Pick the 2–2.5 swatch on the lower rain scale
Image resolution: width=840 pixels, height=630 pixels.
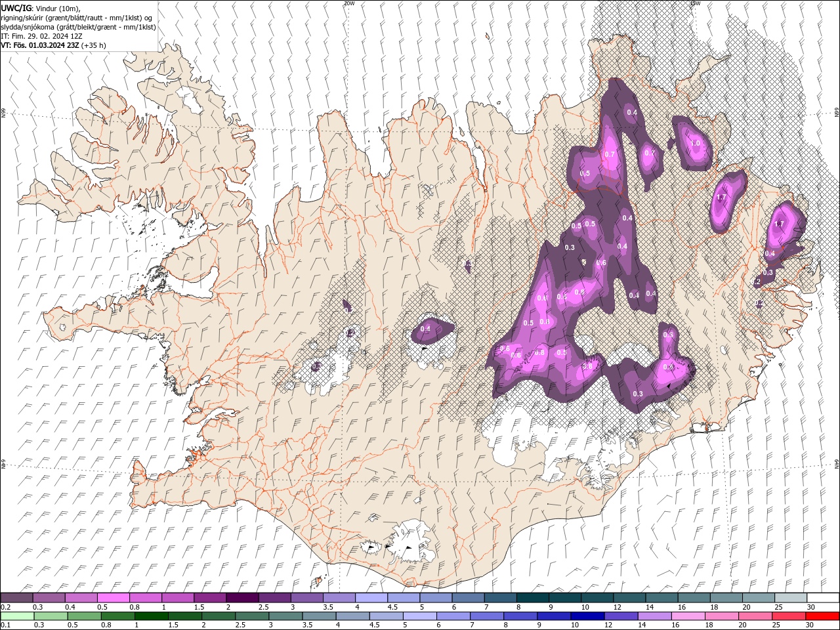click(219, 616)
